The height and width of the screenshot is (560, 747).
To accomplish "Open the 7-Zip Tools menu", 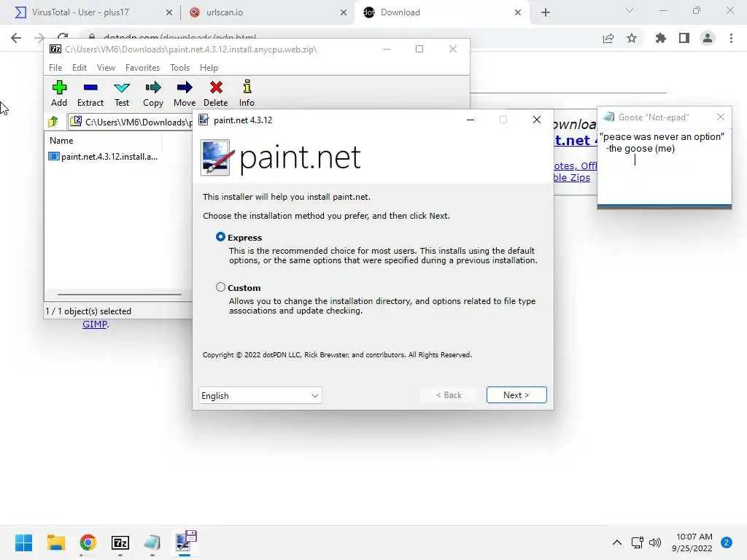I will 179,68.
